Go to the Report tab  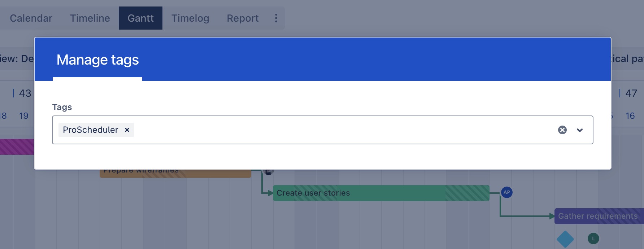(243, 18)
